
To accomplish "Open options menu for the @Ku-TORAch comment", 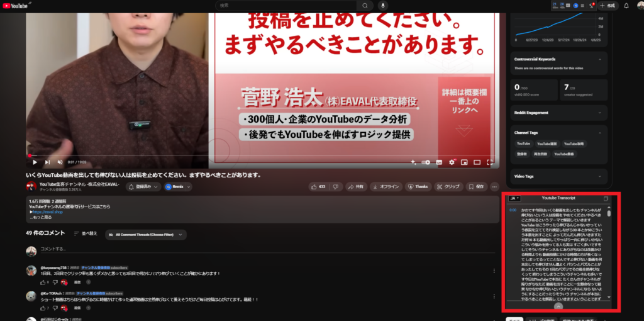I will click(494, 296).
